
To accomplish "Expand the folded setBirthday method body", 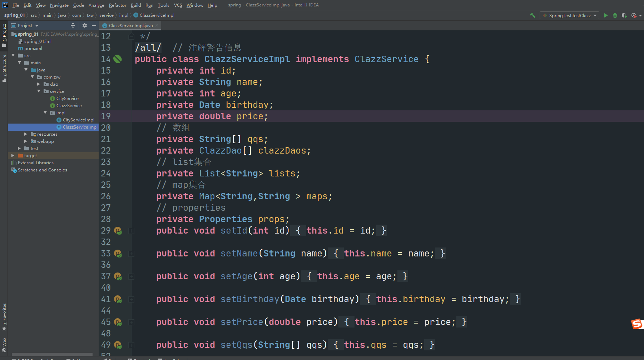I will [x=132, y=299].
